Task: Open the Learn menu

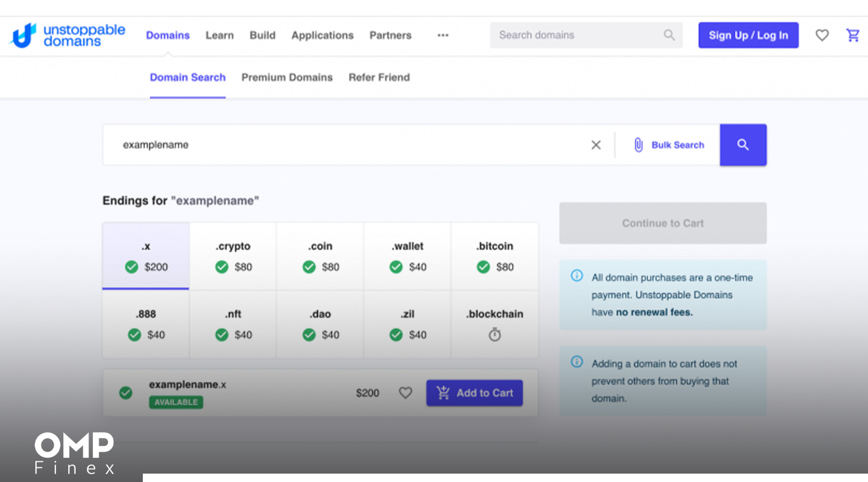Action: coord(220,35)
